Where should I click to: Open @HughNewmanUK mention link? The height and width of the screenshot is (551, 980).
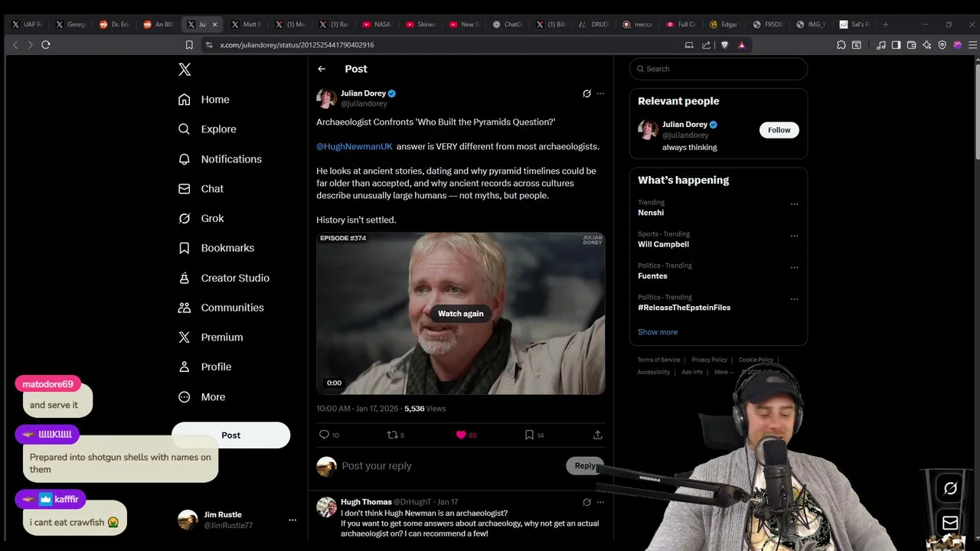pos(354,147)
